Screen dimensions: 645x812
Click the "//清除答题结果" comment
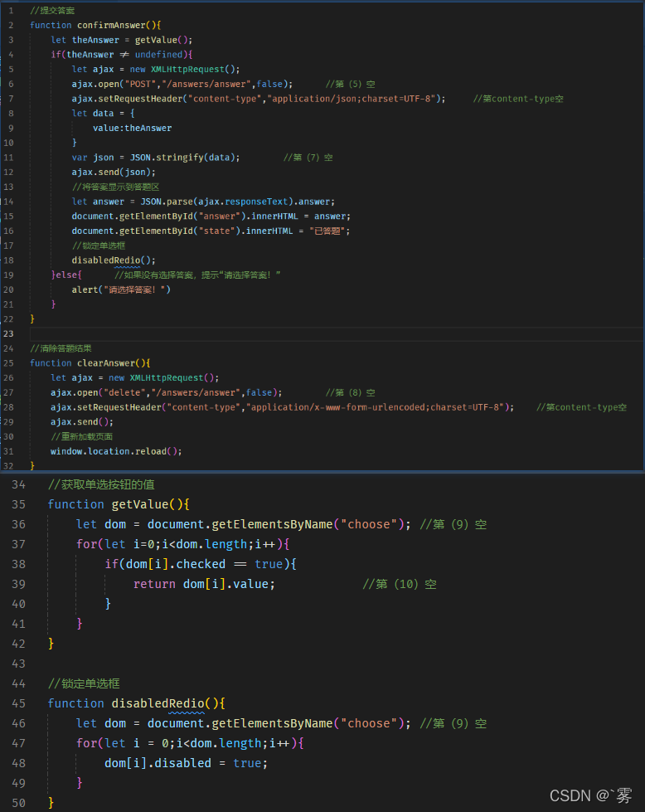(x=61, y=348)
